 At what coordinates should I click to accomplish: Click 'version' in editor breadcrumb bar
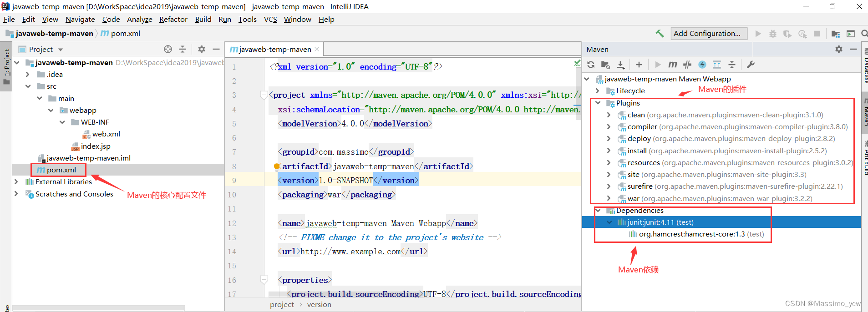point(319,305)
